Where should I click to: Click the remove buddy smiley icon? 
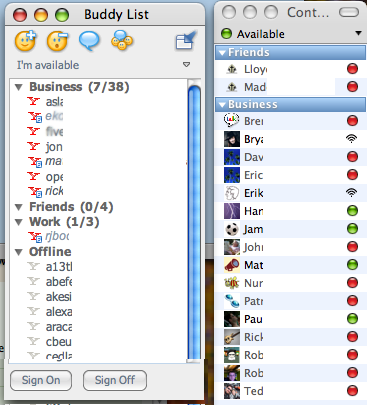(x=57, y=41)
